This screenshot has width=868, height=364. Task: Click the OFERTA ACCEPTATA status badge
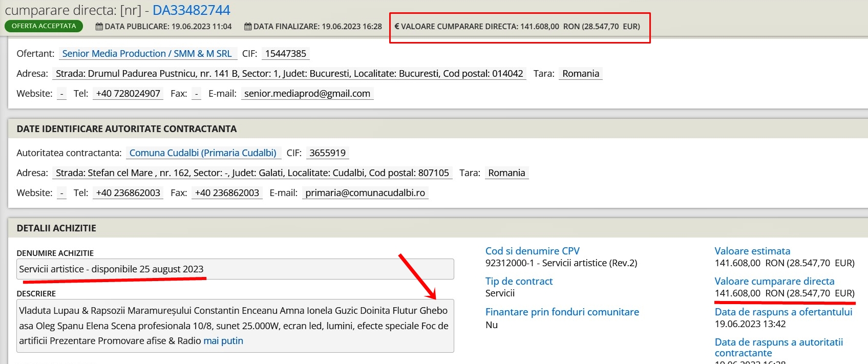coord(44,26)
